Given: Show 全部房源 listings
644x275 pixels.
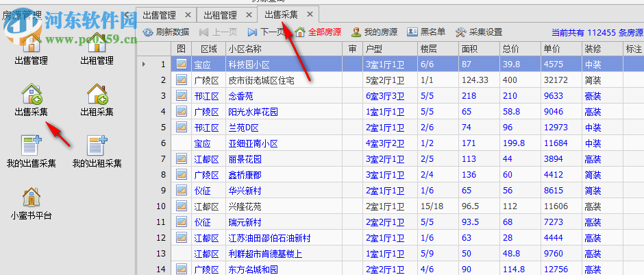Looking at the screenshot, I should tap(319, 32).
